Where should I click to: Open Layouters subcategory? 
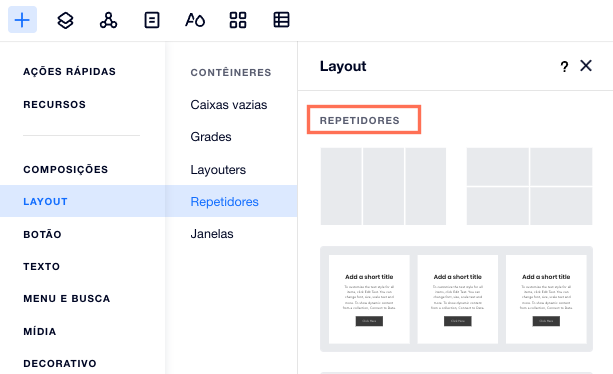coord(218,170)
